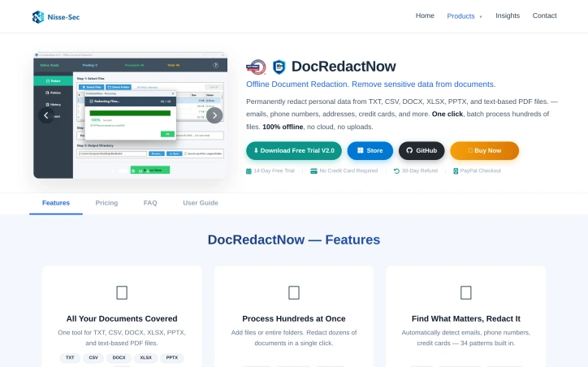Switch to the Pricing tab
The image size is (588, 367).
[106, 203]
